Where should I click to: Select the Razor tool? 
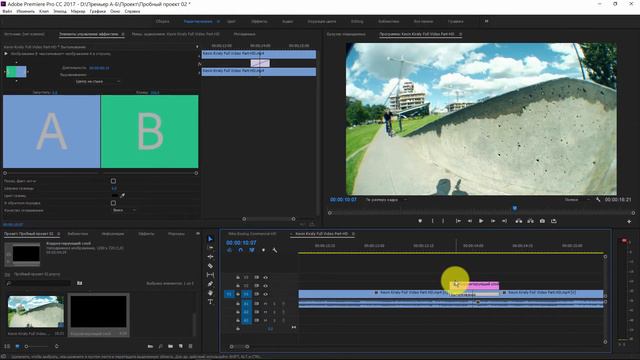click(210, 266)
